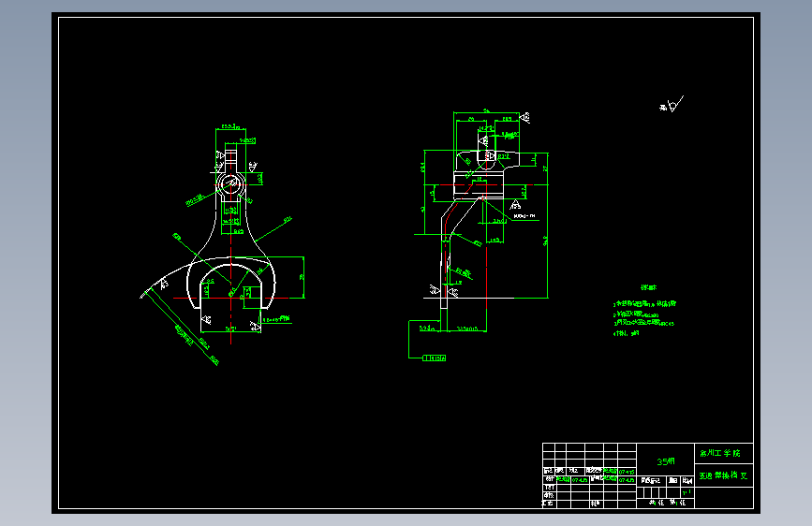The height and width of the screenshot is (526, 812).
Task: Select the part name cell below school name
Action: pos(723,475)
